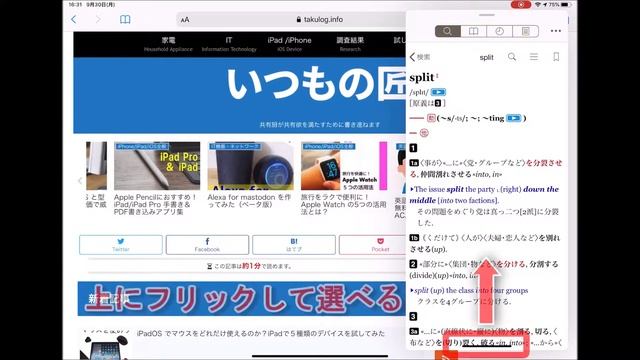Image resolution: width=640 pixels, height=360 pixels.
Task: Open Apple Pencilにおすすめ article title link
Action: pos(155,204)
